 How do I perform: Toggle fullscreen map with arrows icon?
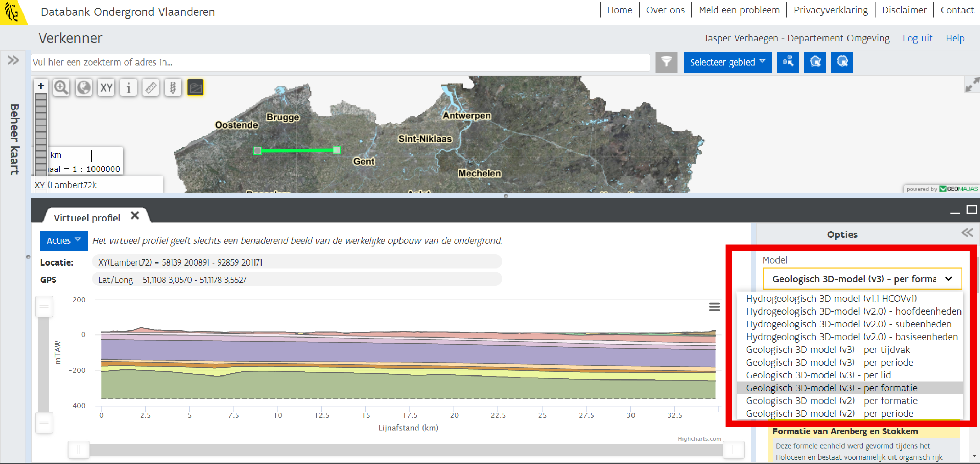972,85
